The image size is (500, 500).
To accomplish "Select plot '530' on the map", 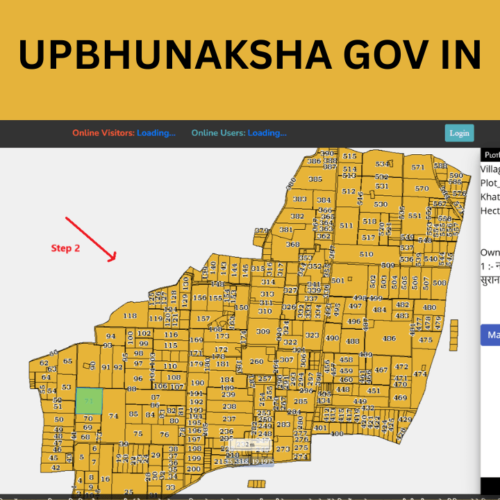I will [x=380, y=204].
